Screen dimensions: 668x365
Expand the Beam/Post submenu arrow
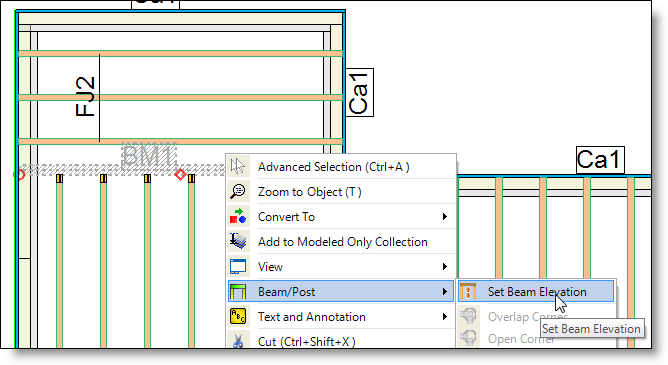point(445,292)
